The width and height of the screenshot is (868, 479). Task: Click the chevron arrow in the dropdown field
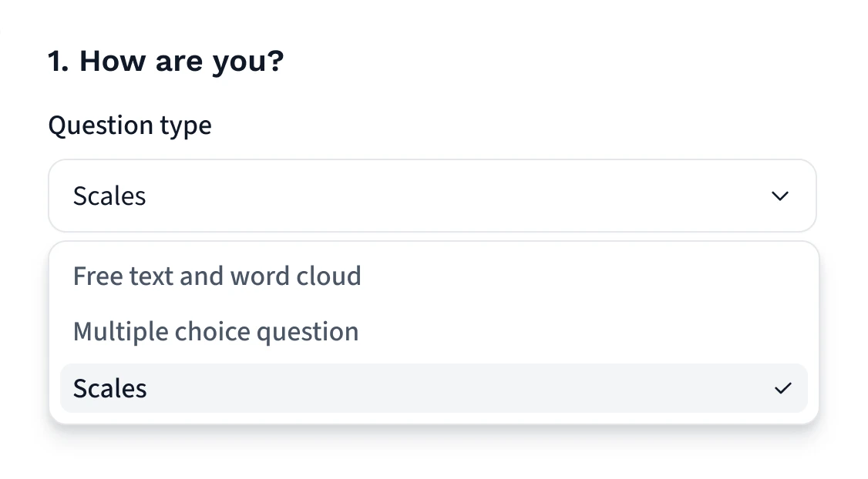tap(779, 196)
